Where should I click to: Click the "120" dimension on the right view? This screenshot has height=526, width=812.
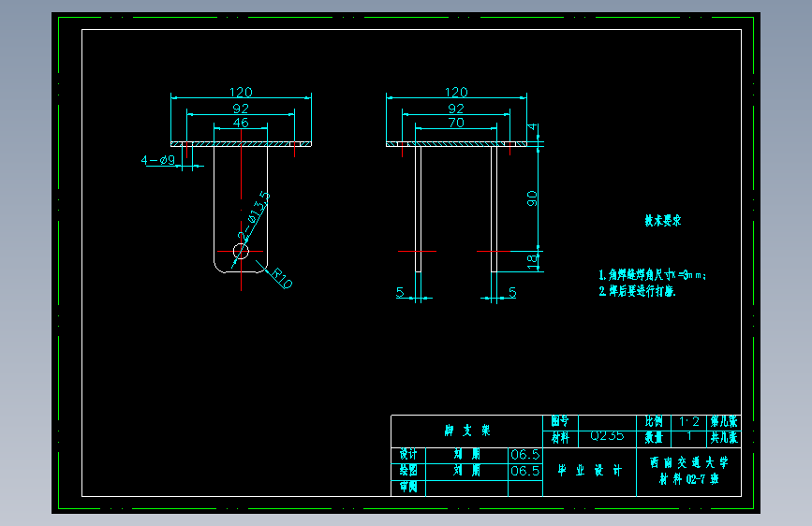[456, 92]
